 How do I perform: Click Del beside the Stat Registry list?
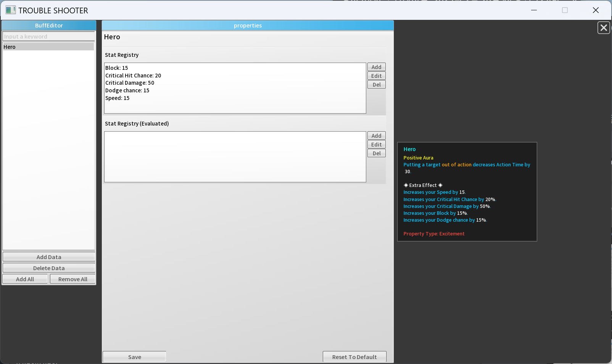coord(376,85)
